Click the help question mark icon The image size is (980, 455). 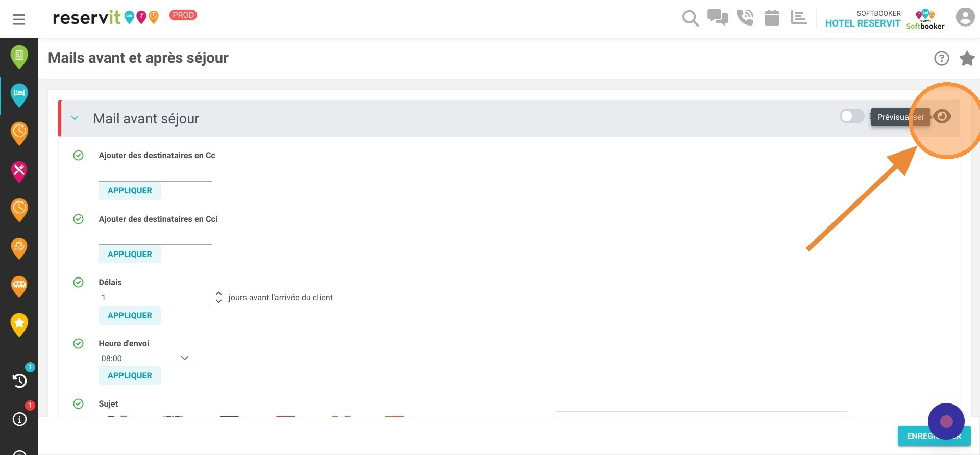pos(941,58)
